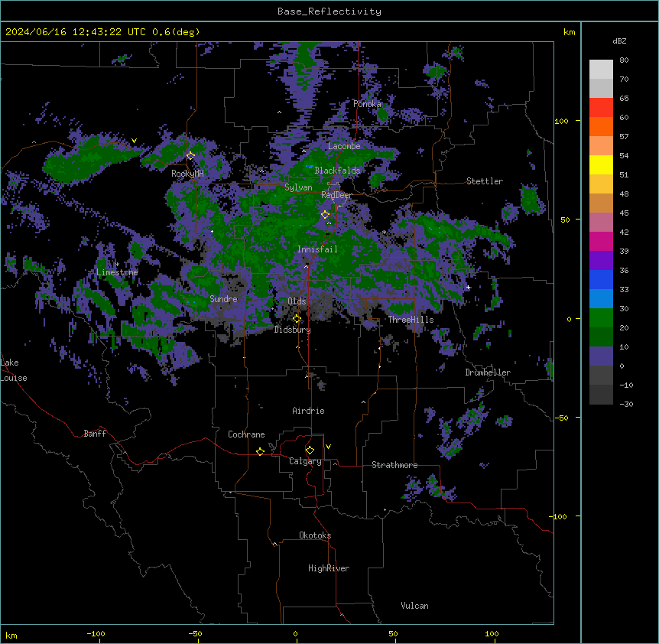Select the magenta swatch in legend
The width and height of the screenshot is (659, 644).
[601, 241]
